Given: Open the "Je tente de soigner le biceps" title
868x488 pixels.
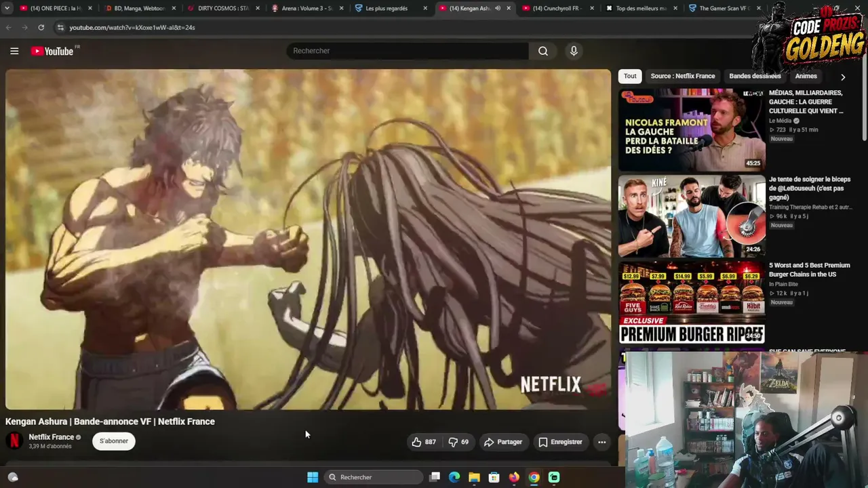Looking at the screenshot, I should coord(810,188).
